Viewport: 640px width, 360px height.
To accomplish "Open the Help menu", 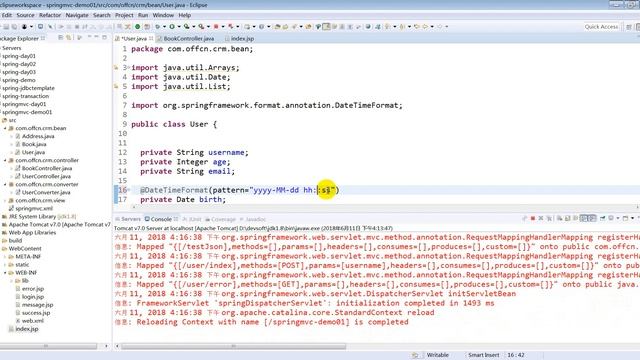I will coord(184,15).
